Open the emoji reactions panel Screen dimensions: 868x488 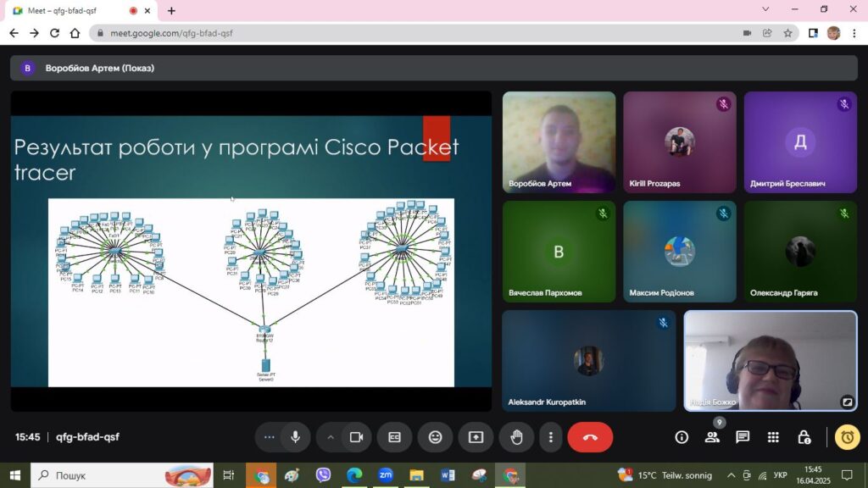[436, 437]
